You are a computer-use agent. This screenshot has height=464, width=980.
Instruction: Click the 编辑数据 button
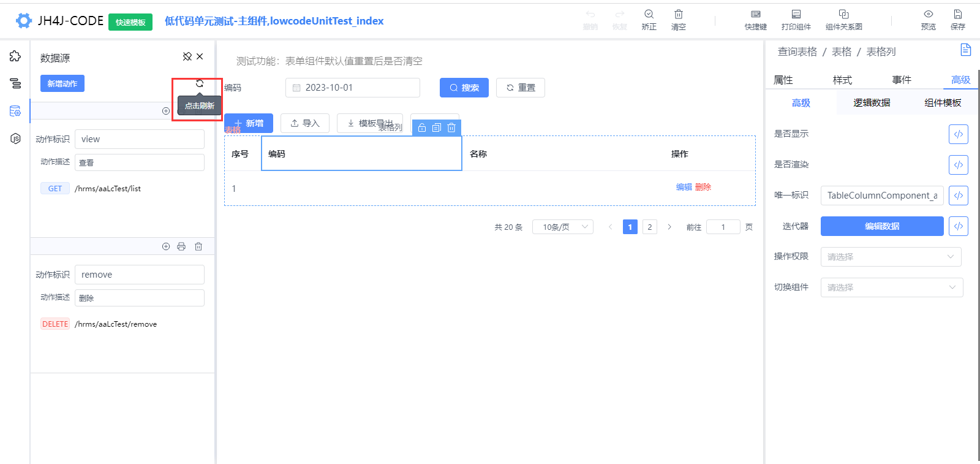click(x=882, y=226)
